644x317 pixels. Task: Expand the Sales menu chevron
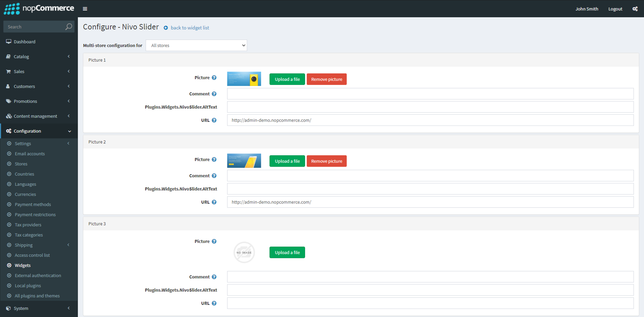point(69,72)
